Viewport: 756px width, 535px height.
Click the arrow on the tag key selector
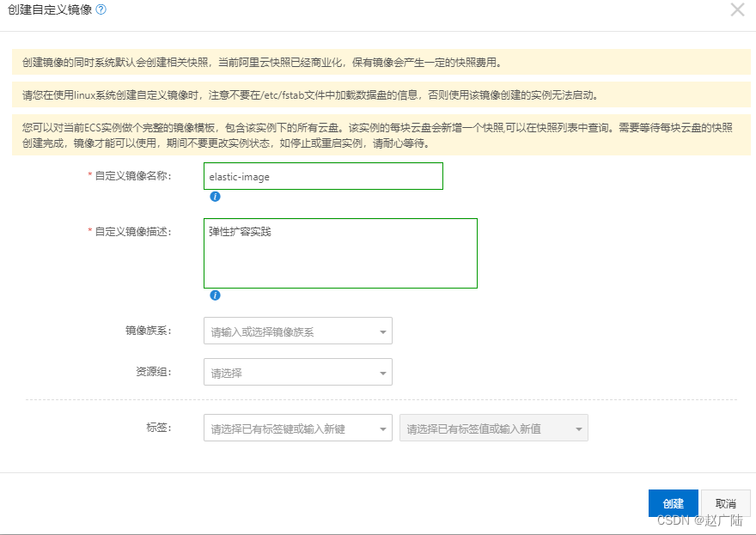pyautogui.click(x=381, y=427)
